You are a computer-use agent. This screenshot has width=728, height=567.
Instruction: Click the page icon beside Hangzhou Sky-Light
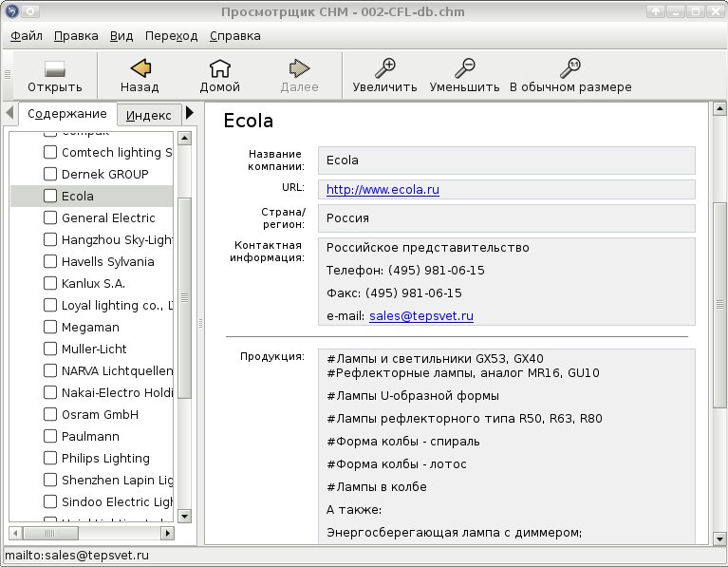point(50,239)
